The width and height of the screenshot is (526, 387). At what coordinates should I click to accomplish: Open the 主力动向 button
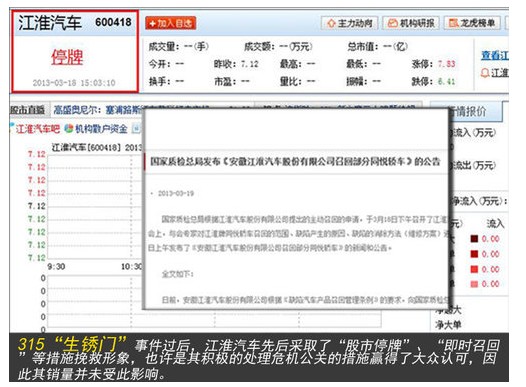coord(350,23)
